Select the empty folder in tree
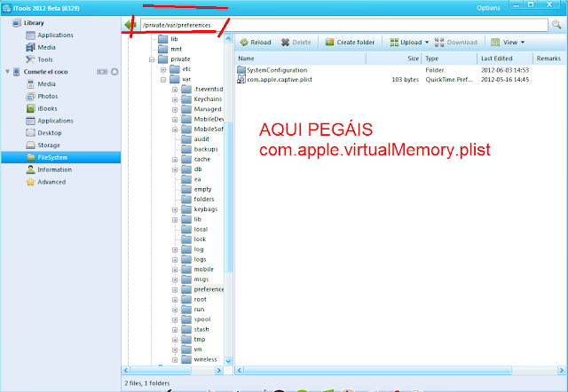 point(196,189)
